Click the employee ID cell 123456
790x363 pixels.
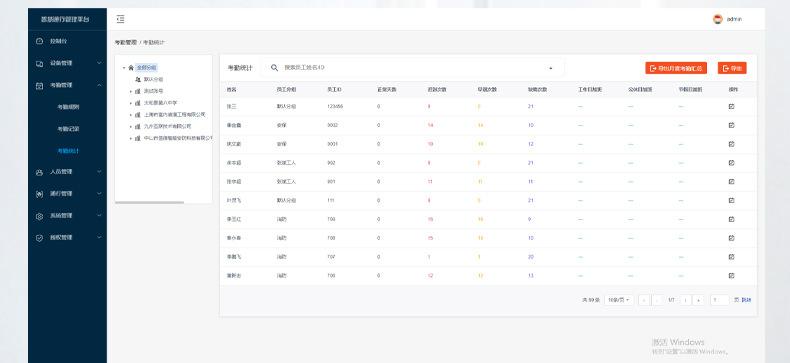pos(335,106)
